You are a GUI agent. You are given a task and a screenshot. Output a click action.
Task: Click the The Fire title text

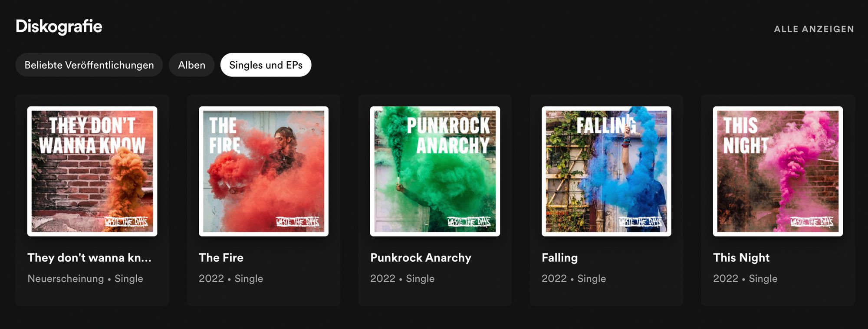(221, 257)
